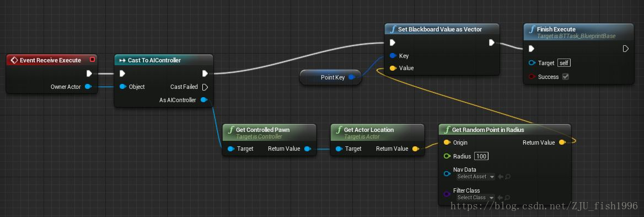The height and width of the screenshot is (217, 644).
Task: Click the Filter Class purple pin
Action: pyautogui.click(x=447, y=194)
